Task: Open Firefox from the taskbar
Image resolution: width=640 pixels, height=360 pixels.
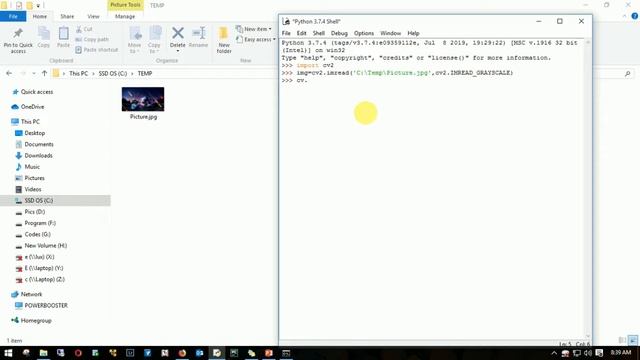Action: coord(182,353)
